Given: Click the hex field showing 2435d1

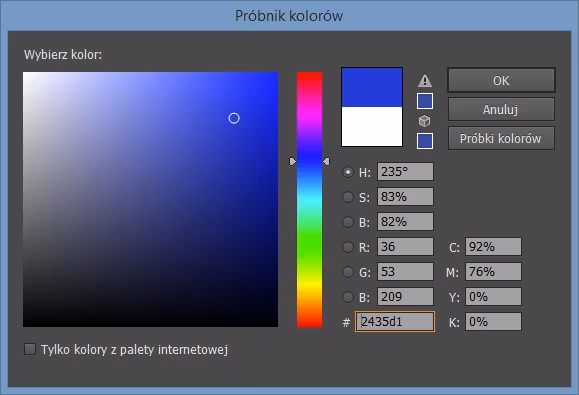Looking at the screenshot, I should click(395, 322).
